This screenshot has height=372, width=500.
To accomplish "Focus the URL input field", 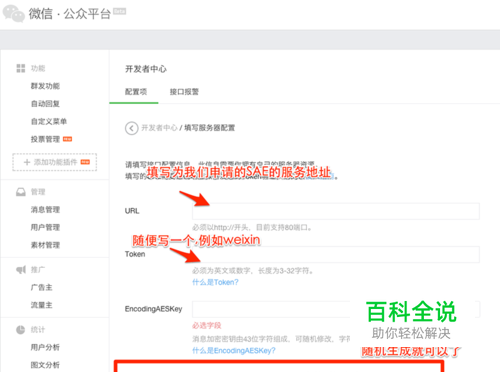I will pyautogui.click(x=336, y=211).
